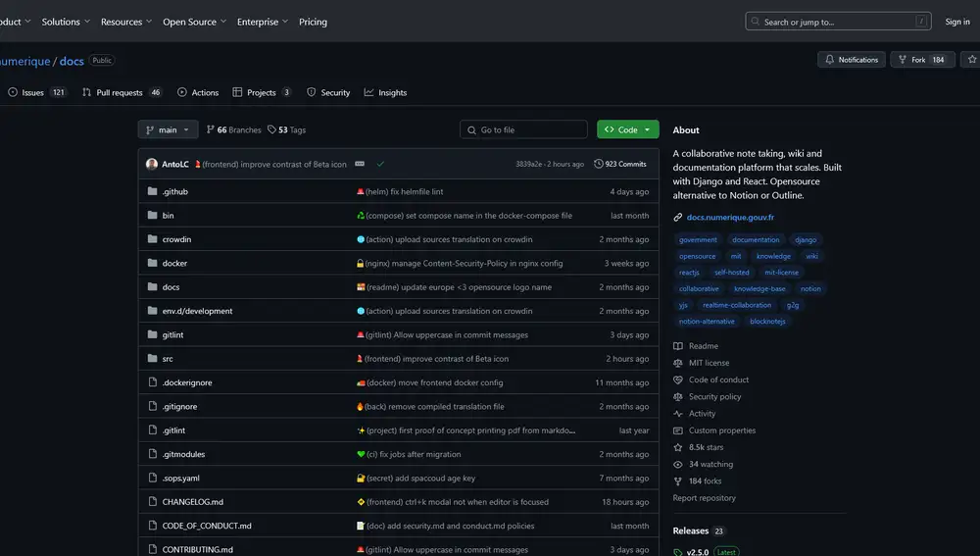Click AntoLC's avatar image
Screen dimensions: 980x556
[x=152, y=164]
